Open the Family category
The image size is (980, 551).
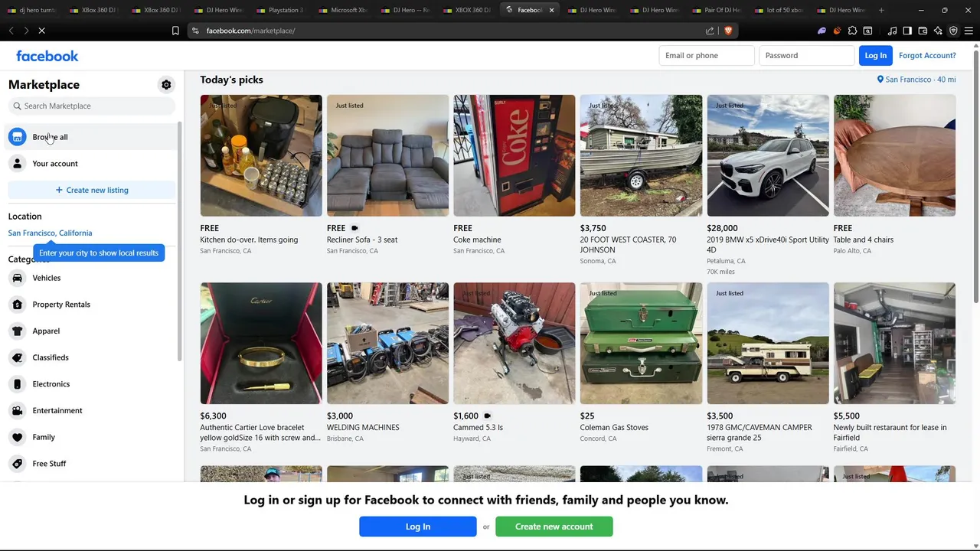point(90,437)
